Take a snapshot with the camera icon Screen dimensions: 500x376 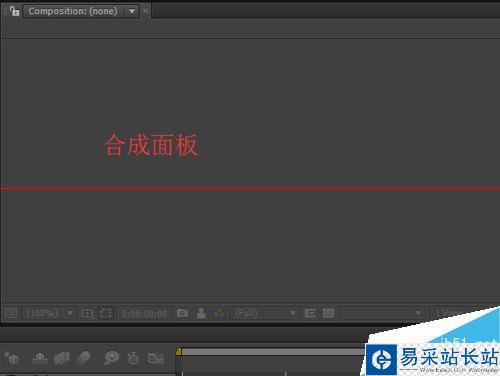[x=182, y=313]
